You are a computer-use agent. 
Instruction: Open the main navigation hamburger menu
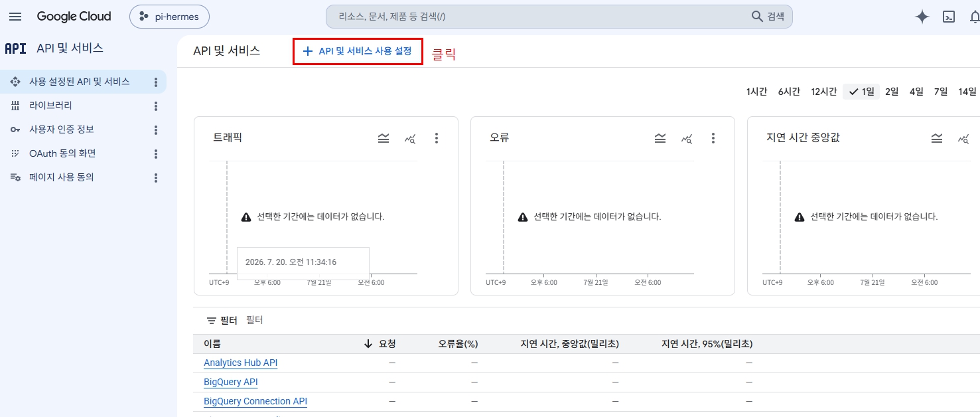click(15, 17)
